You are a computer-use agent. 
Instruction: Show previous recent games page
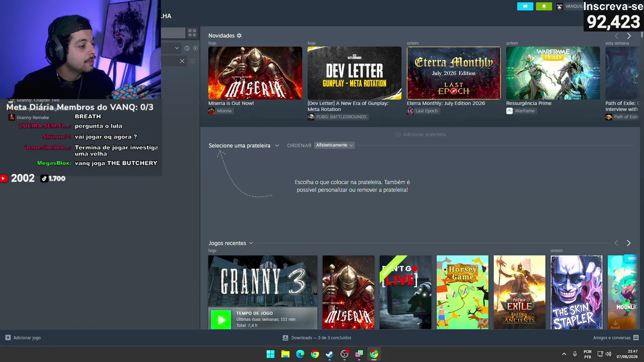616,243
